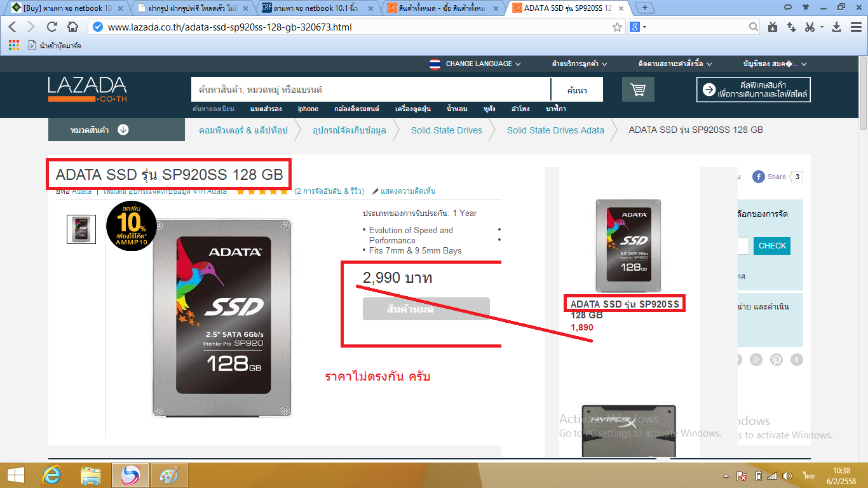Viewport: 868px width, 488px height.
Task: Click the กล้องติดรถยนต์ popular search link
Action: (x=356, y=109)
